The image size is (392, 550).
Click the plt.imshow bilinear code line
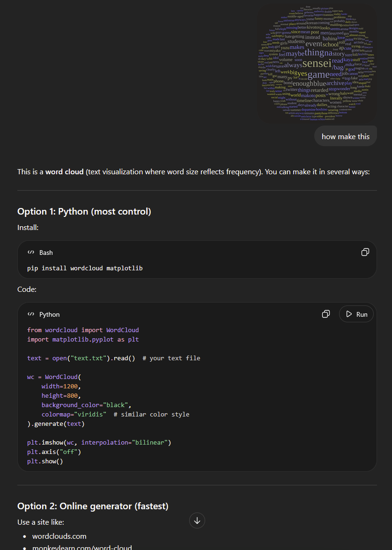click(99, 442)
